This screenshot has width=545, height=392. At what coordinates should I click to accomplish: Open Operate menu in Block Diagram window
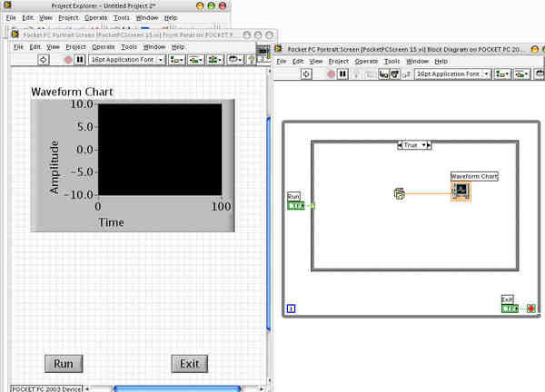pyautogui.click(x=366, y=62)
